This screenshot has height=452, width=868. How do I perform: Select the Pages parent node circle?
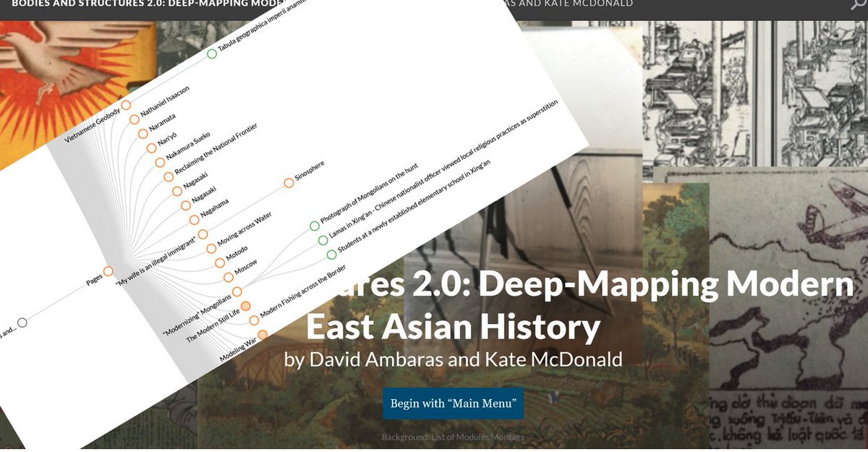[109, 272]
